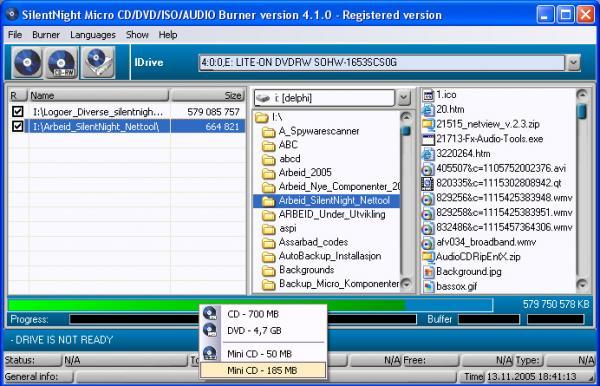Viewport: 600px width, 386px height.
Task: Click the A_Spywarescanner folder icon
Action: (269, 132)
